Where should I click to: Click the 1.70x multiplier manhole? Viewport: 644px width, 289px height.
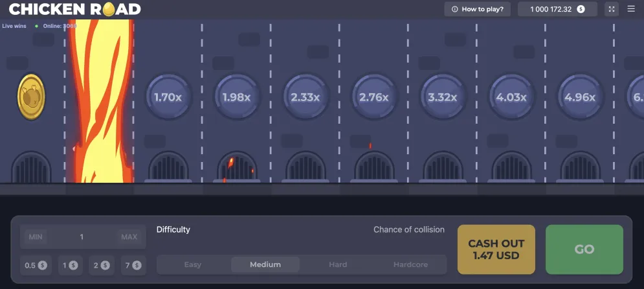pos(168,97)
